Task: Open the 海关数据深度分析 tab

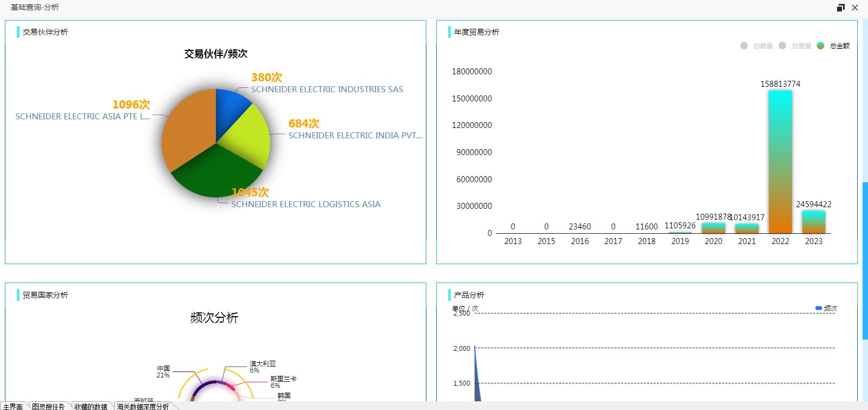Action: tap(143, 406)
